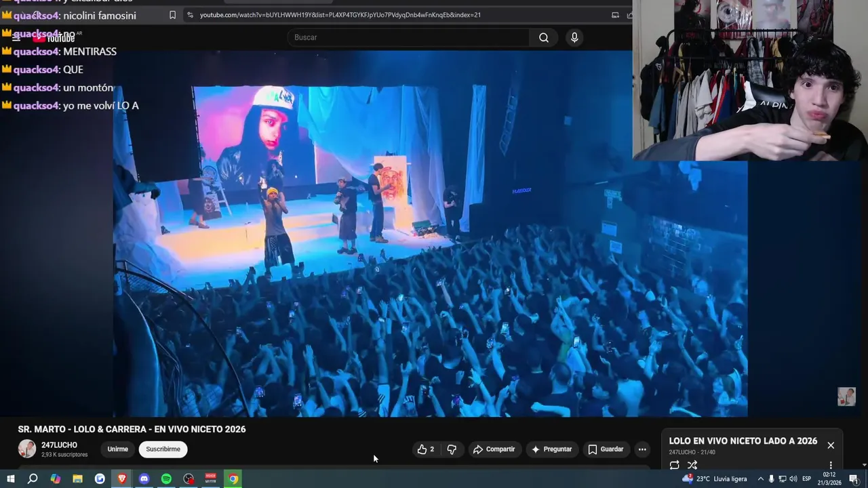The width and height of the screenshot is (868, 488).
Task: Launch Copilot from the taskbar
Action: coord(55,479)
